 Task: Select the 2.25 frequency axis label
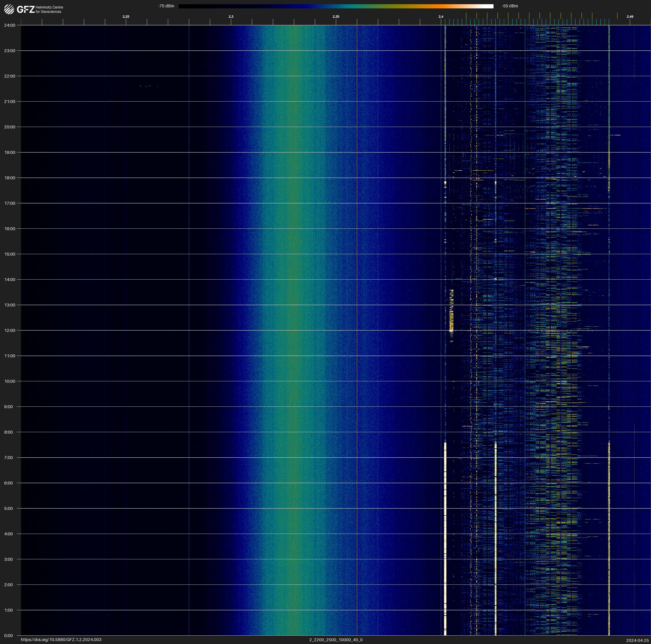[x=126, y=17]
